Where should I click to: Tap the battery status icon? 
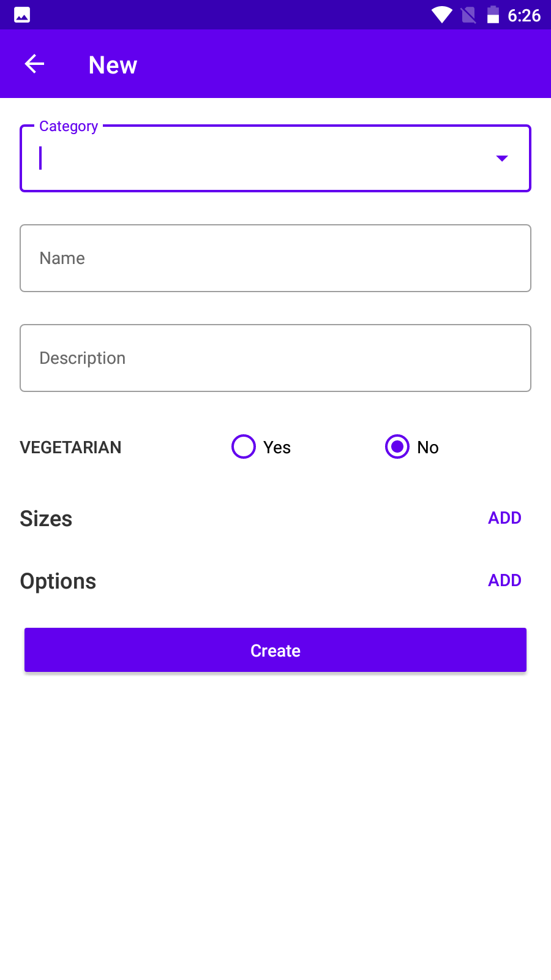493,15
